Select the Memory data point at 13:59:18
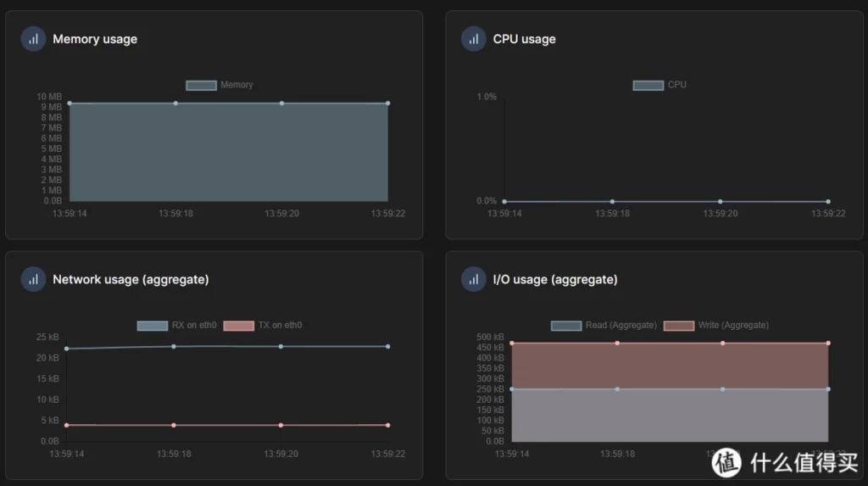The width and height of the screenshot is (868, 486). coord(175,103)
